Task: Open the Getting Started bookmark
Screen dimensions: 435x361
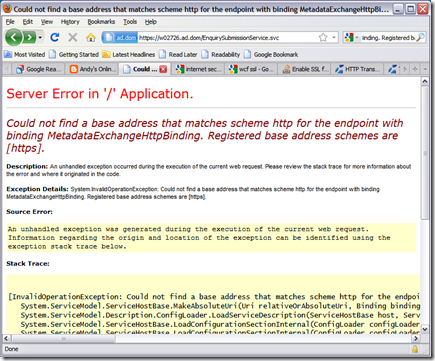Action: 74,54
